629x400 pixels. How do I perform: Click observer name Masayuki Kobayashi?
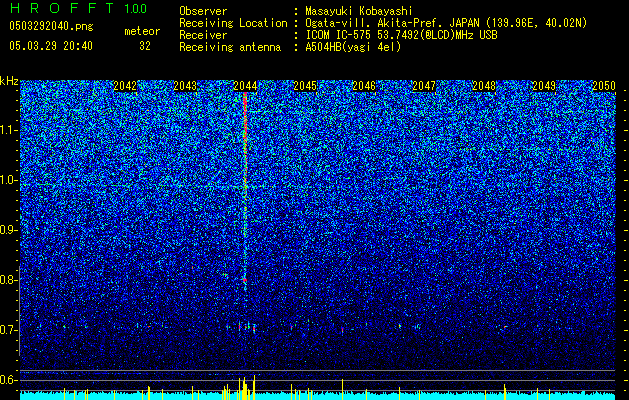click(x=359, y=11)
